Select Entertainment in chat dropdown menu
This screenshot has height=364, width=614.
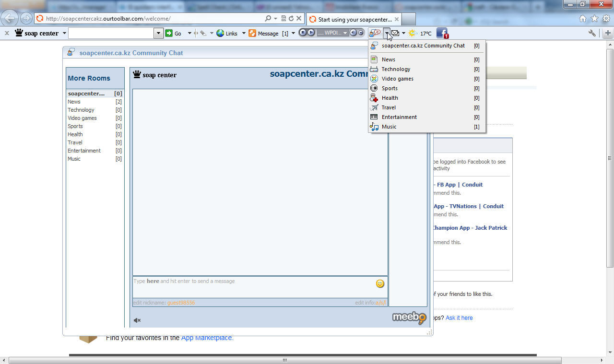427,117
